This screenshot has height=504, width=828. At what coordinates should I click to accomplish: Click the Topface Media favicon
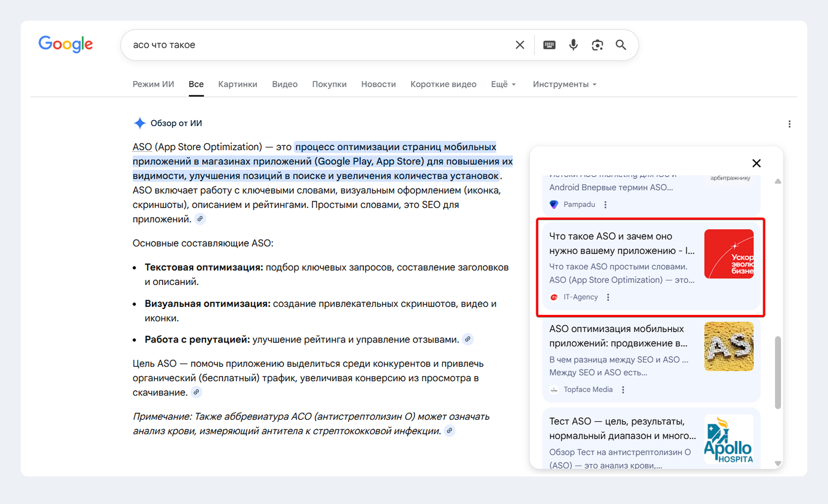click(554, 390)
